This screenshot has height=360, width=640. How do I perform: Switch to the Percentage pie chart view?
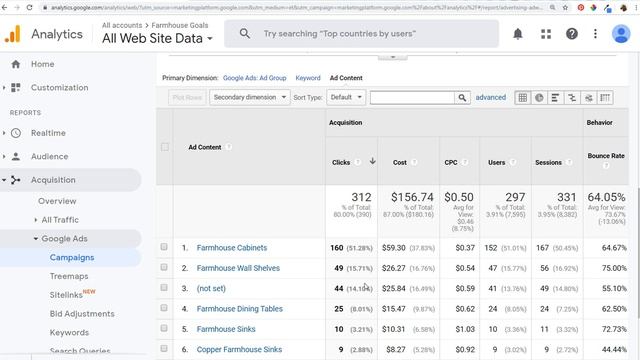539,98
